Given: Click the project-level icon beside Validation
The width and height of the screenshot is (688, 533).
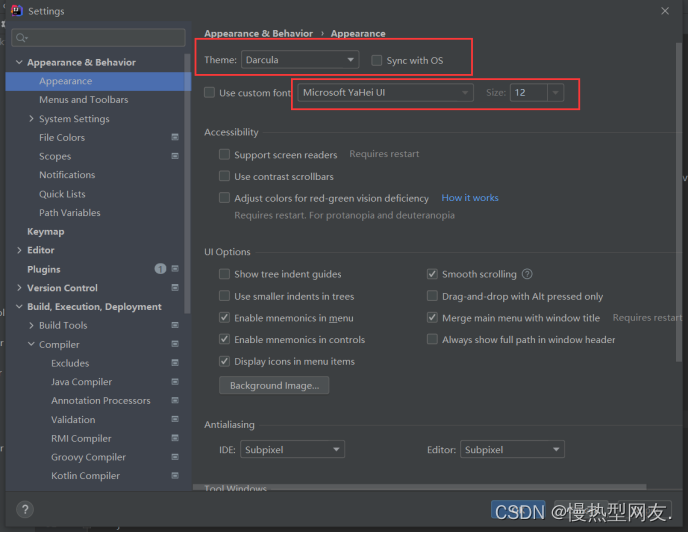Looking at the screenshot, I should 175,419.
